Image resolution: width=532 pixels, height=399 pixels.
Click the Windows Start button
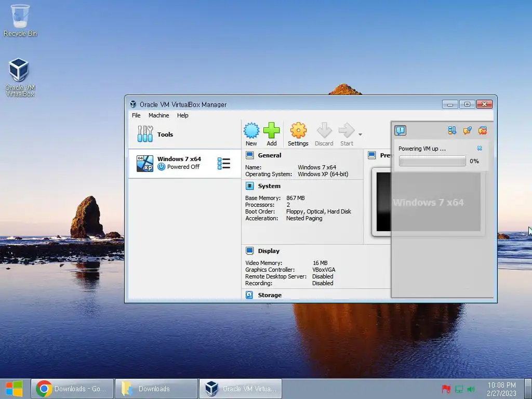(x=14, y=389)
